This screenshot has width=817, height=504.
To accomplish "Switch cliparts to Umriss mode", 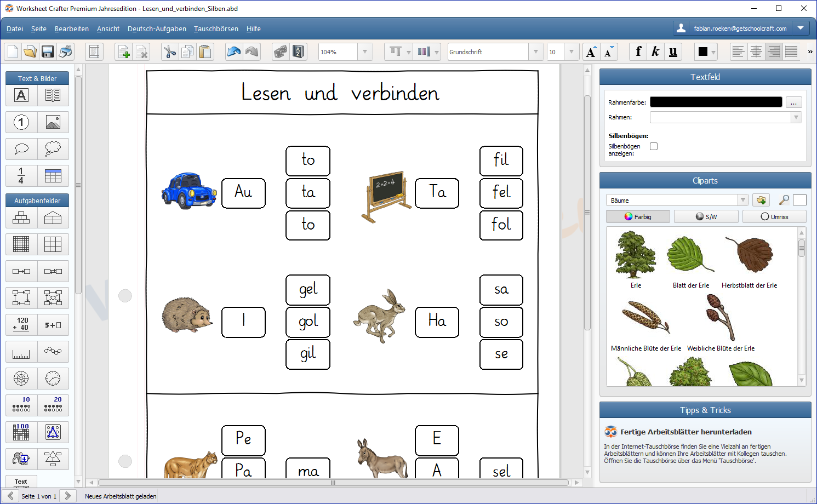I will tap(774, 216).
